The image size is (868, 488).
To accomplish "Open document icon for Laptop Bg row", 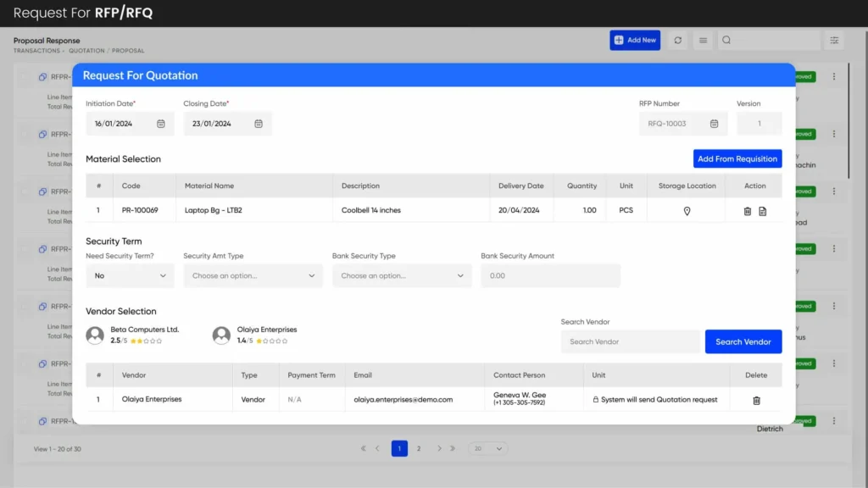I will 762,211.
